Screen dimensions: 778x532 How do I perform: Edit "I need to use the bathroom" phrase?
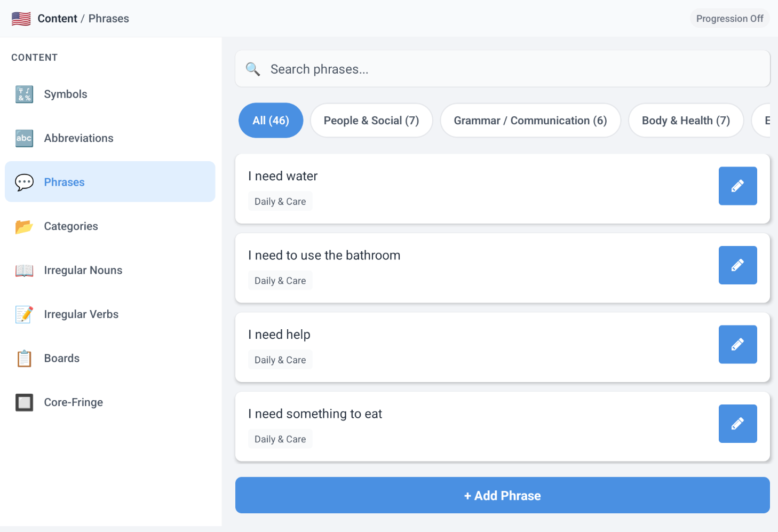coord(737,265)
